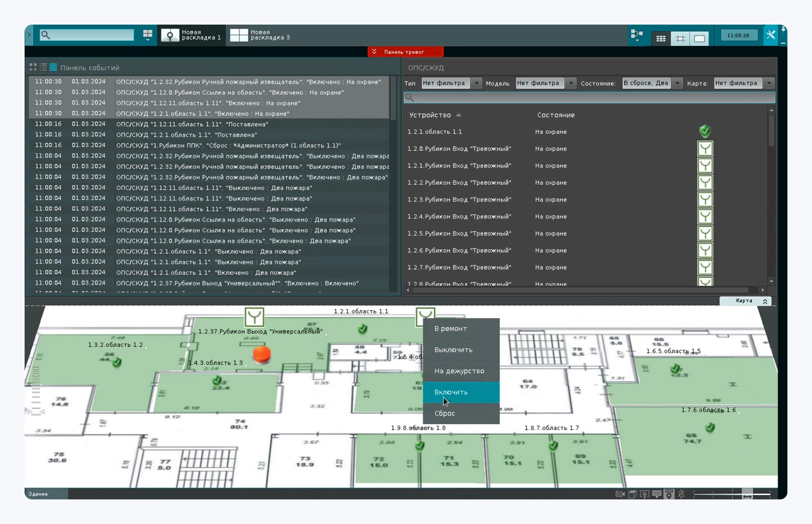Click the top camera search field

(87, 35)
